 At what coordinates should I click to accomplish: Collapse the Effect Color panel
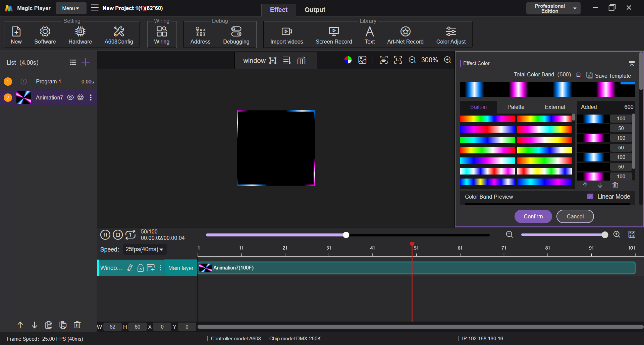pyautogui.click(x=632, y=63)
